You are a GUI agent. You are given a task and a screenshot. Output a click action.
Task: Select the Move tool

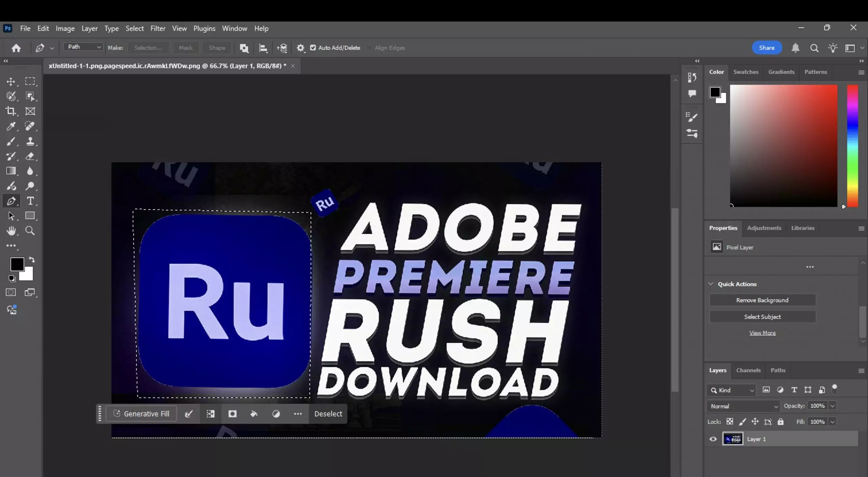(x=11, y=81)
